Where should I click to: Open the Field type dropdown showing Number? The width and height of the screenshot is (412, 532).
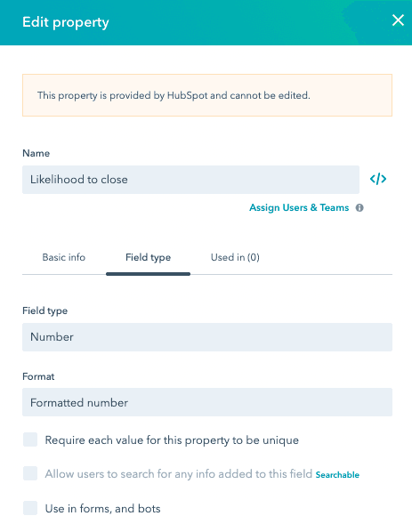click(207, 337)
